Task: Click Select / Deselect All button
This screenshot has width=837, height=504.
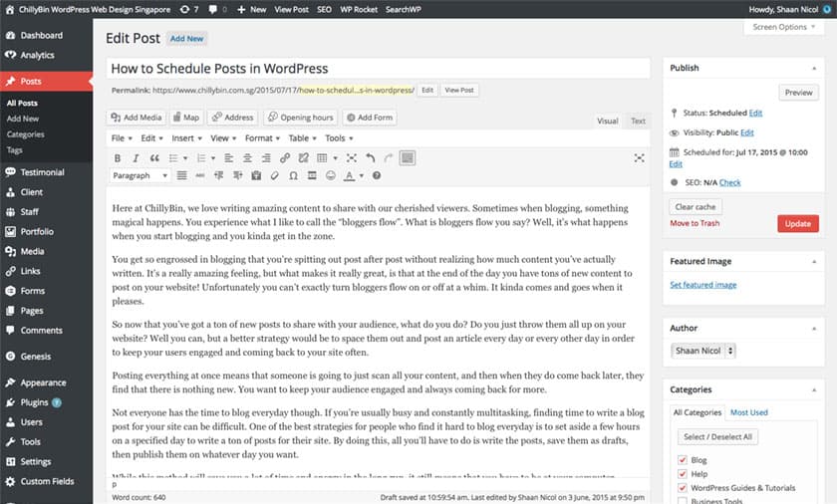Action: tap(717, 437)
